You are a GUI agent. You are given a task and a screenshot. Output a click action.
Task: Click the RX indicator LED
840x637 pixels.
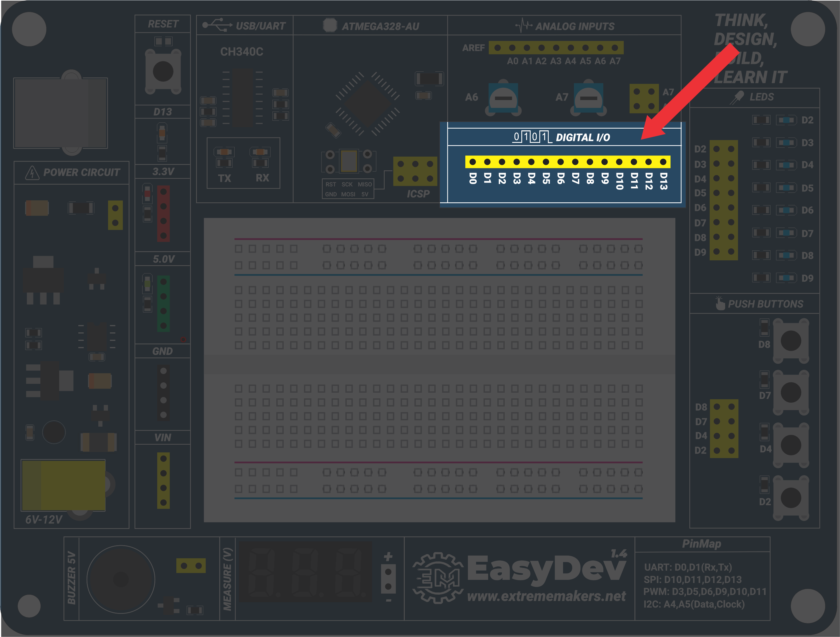coord(260,152)
